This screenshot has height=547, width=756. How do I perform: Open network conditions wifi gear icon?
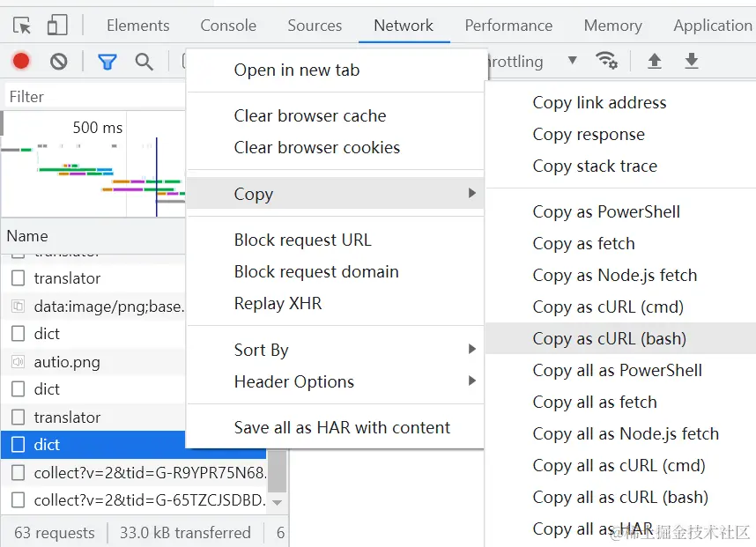pyautogui.click(x=606, y=61)
